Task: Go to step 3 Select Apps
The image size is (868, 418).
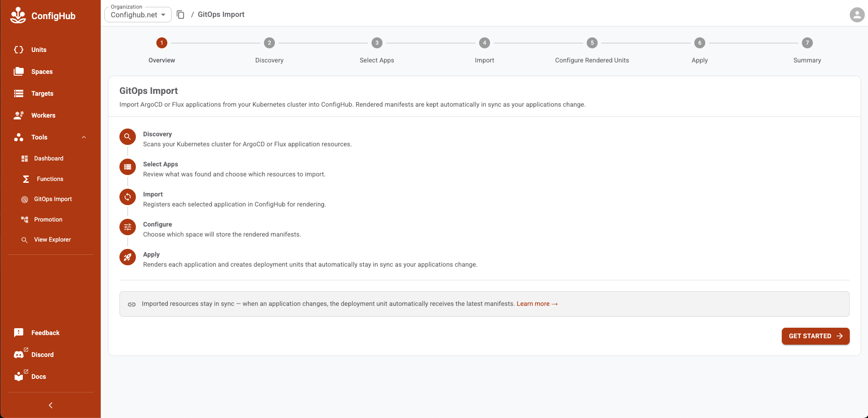Action: pyautogui.click(x=377, y=51)
